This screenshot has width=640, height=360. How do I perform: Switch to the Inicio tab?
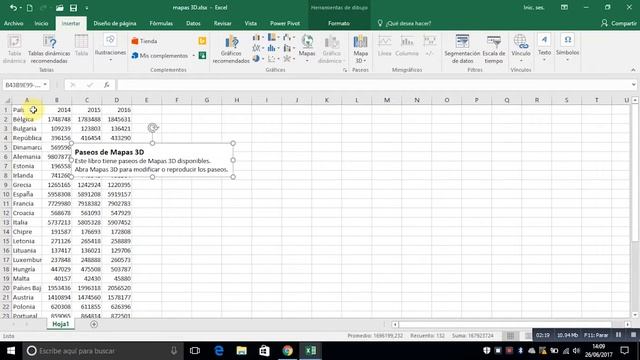point(41,24)
